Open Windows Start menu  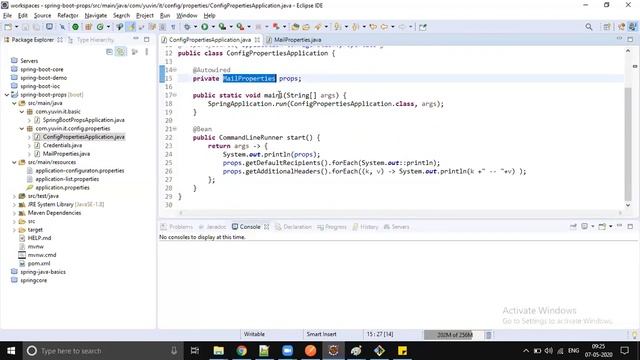[11, 351]
